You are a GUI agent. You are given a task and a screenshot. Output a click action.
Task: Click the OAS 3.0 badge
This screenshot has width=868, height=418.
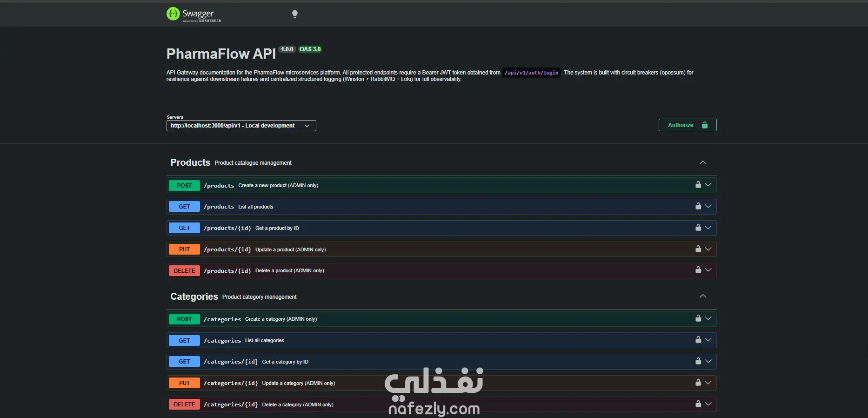pyautogui.click(x=310, y=49)
